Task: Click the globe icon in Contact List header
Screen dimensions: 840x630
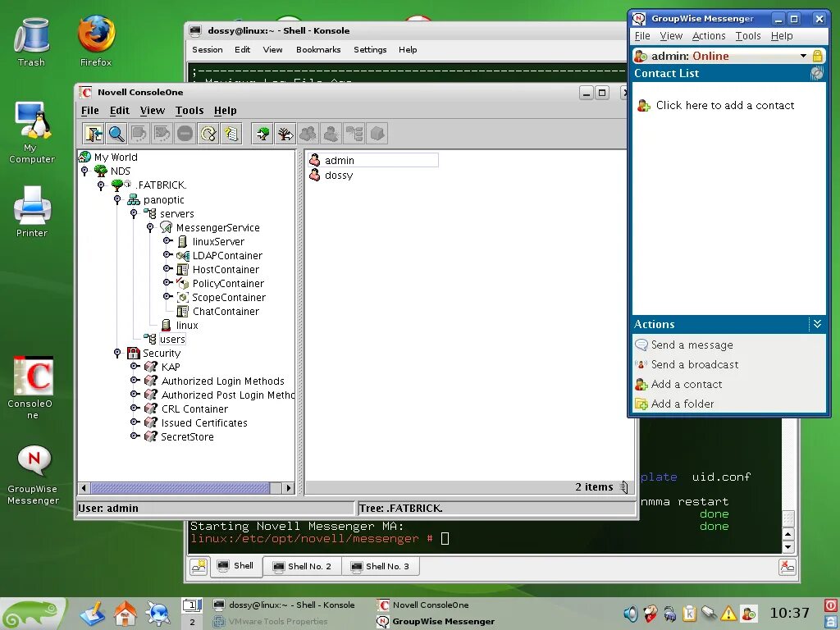Action: (816, 73)
